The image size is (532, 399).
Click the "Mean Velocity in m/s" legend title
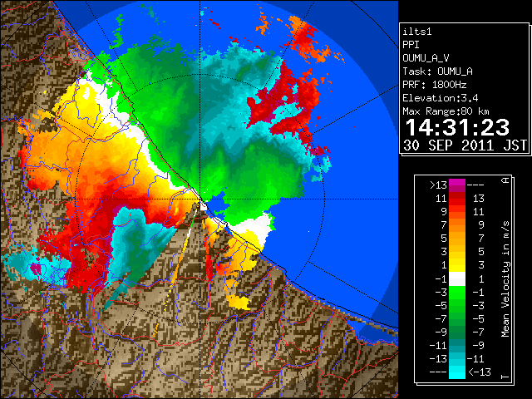tap(505, 278)
